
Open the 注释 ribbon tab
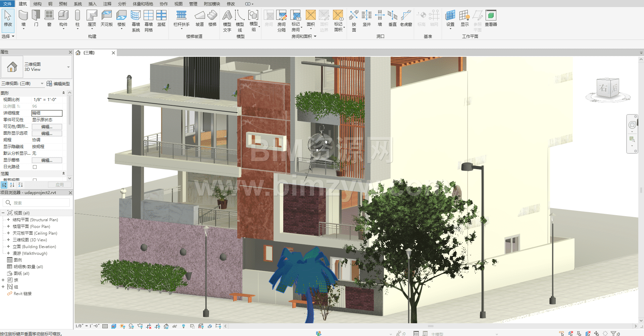pyautogui.click(x=107, y=4)
